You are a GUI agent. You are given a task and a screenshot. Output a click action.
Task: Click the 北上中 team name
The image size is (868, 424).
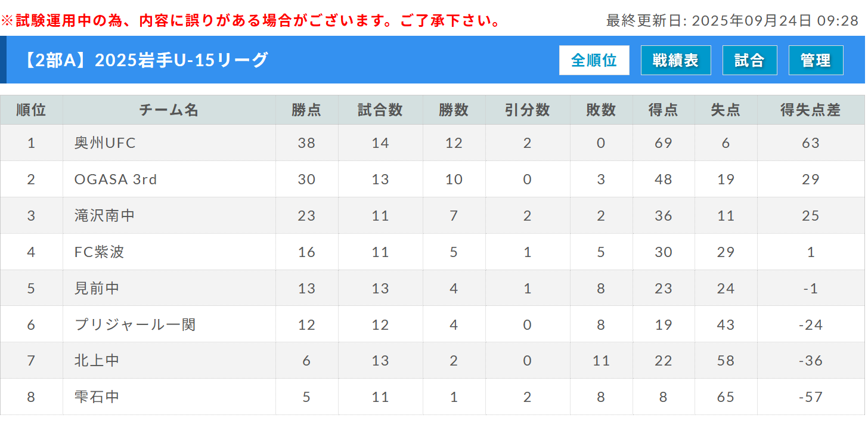coord(97,361)
